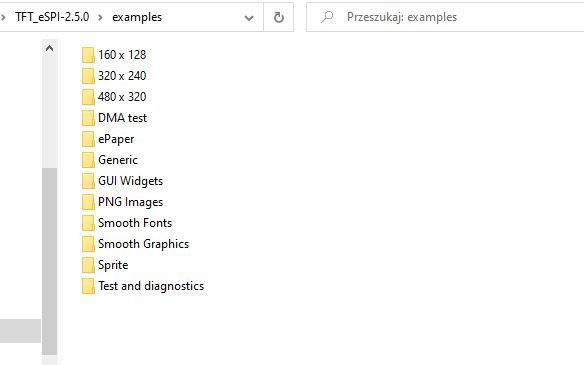This screenshot has height=365, width=584.
Task: Click the examples breadcrumb segment
Action: click(137, 17)
